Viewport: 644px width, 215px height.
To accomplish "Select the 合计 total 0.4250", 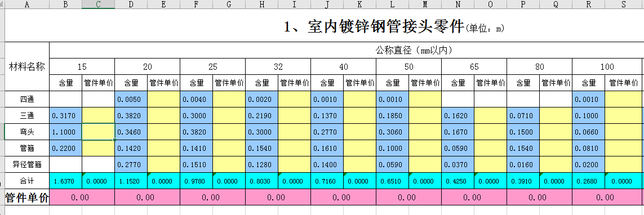I will pos(458,181).
